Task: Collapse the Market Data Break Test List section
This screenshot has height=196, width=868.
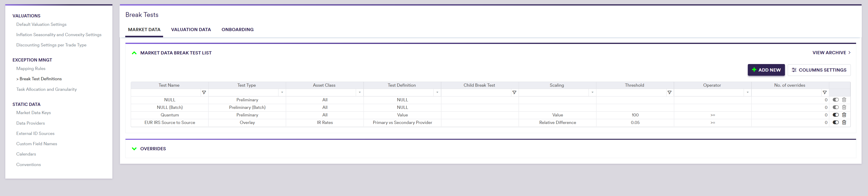Action: pyautogui.click(x=134, y=53)
